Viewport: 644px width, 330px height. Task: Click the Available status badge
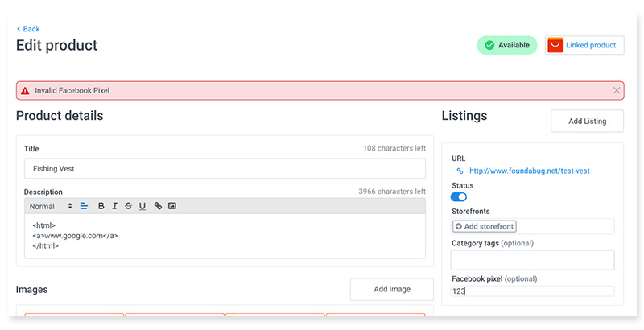click(507, 45)
